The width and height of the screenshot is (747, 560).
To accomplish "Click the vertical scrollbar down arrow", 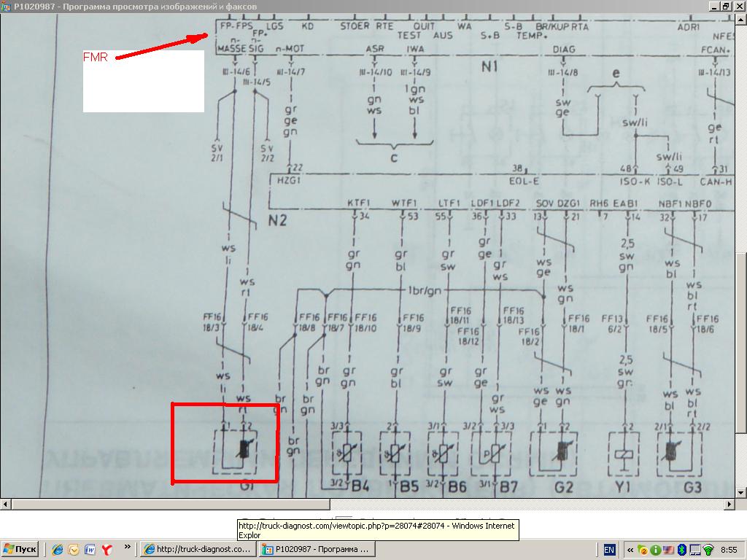I will 741,492.
